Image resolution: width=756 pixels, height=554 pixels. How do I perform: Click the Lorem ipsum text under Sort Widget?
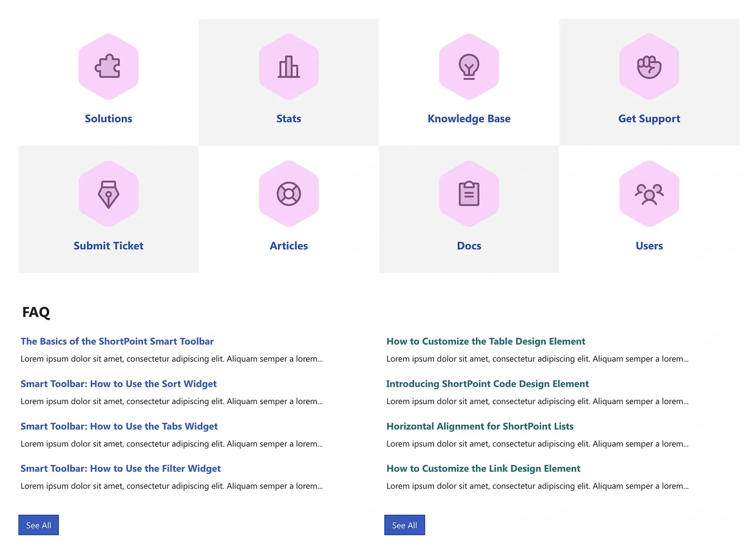(172, 401)
